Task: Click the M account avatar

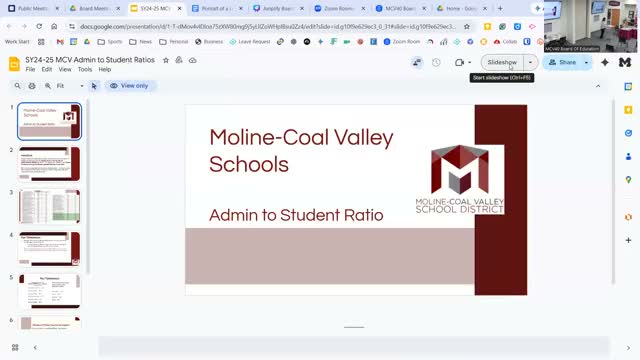Action: 625,62
